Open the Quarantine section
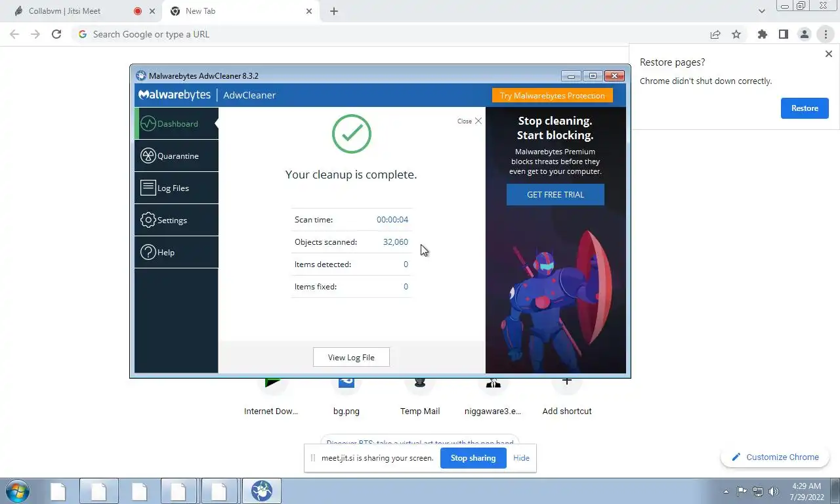Screen dimensions: 840x504 pyautogui.click(x=176, y=156)
